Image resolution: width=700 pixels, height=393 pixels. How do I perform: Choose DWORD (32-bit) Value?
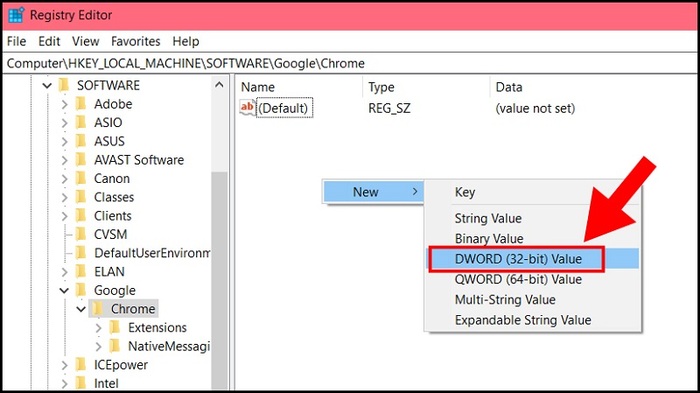coord(533,259)
